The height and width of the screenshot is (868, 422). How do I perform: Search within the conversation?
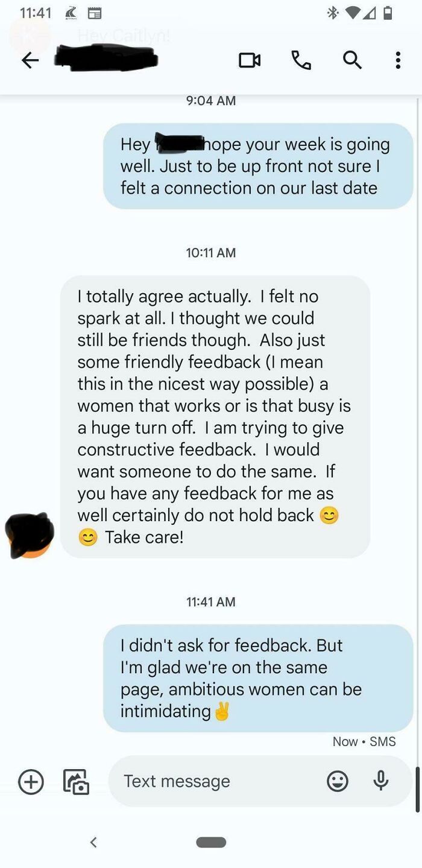(x=352, y=60)
